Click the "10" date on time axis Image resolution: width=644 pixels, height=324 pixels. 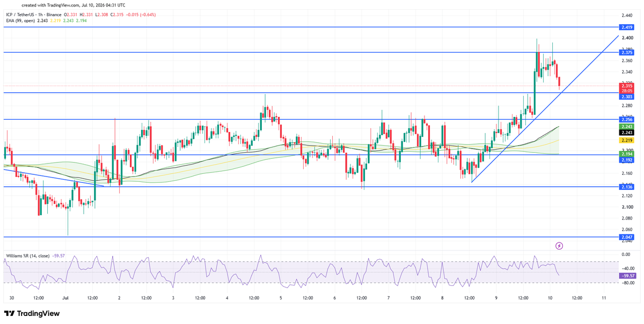click(x=550, y=298)
